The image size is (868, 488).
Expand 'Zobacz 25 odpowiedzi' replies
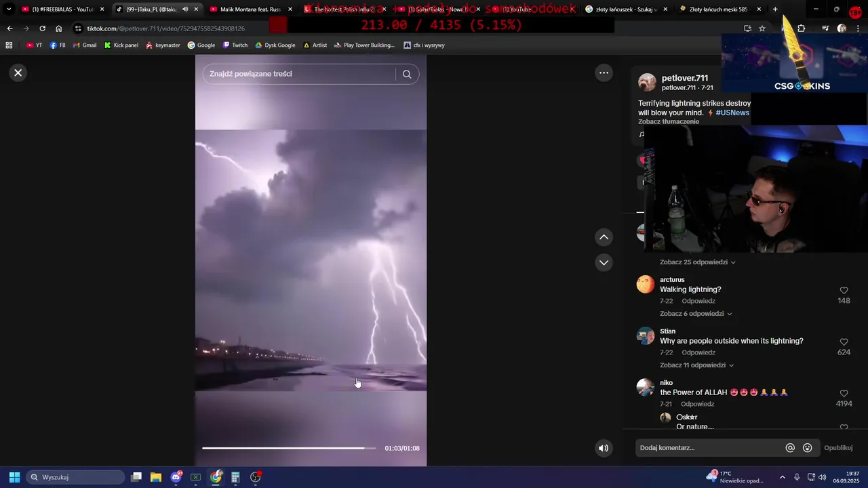click(x=698, y=262)
